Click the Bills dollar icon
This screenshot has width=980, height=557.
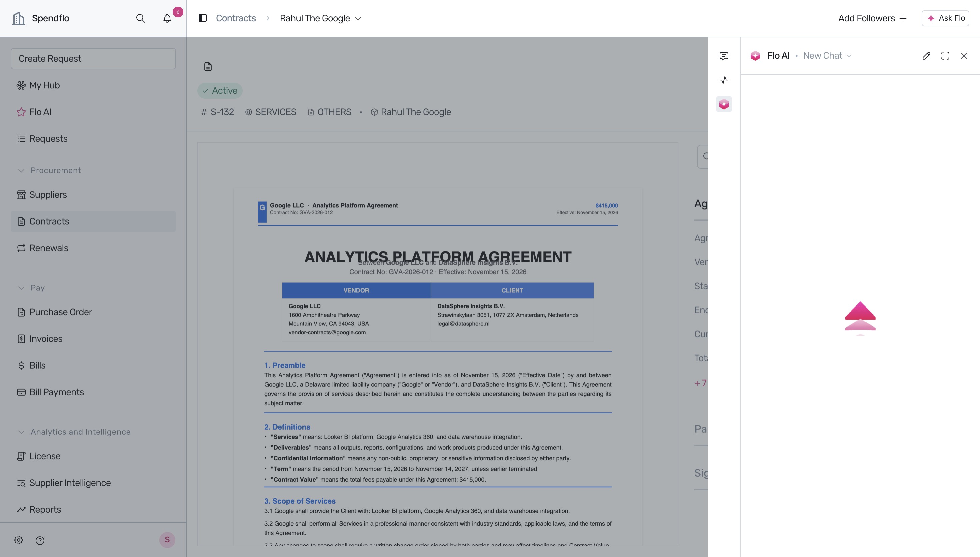(x=21, y=365)
